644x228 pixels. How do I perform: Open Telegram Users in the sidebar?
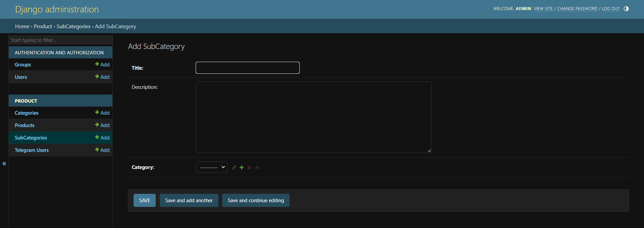click(32, 150)
